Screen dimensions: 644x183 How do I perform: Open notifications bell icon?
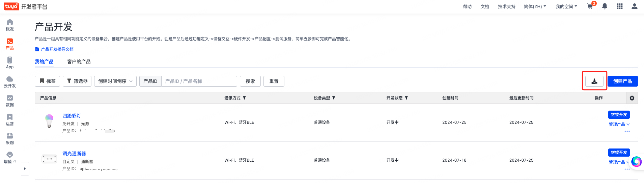point(605,6)
